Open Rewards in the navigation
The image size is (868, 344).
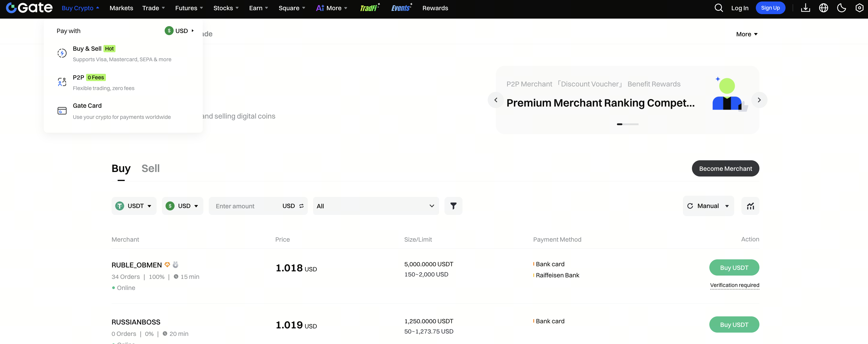pos(435,8)
